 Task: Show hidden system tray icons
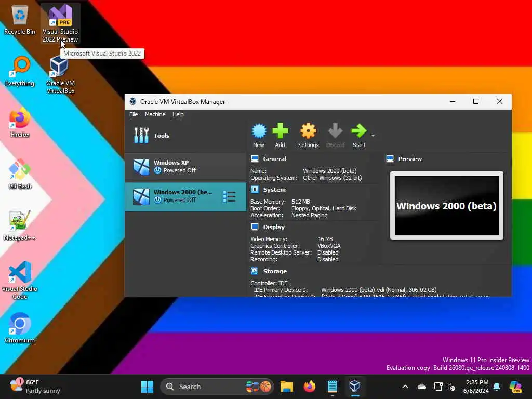[405, 387]
